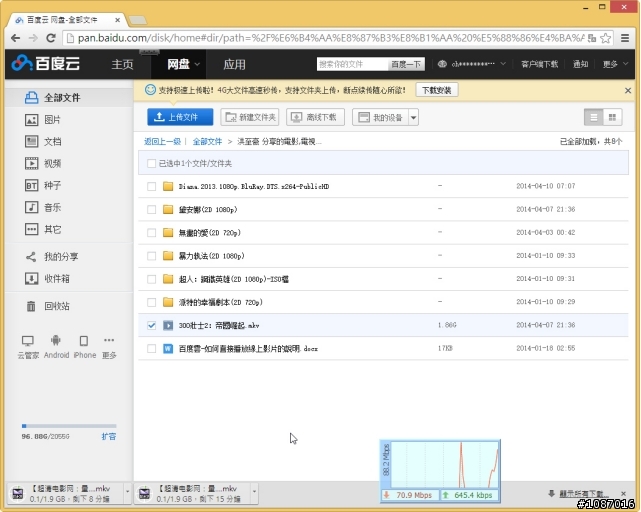Screen dimensions: 641x512
Task: Open the 文档 documents category icon
Action: point(31,141)
